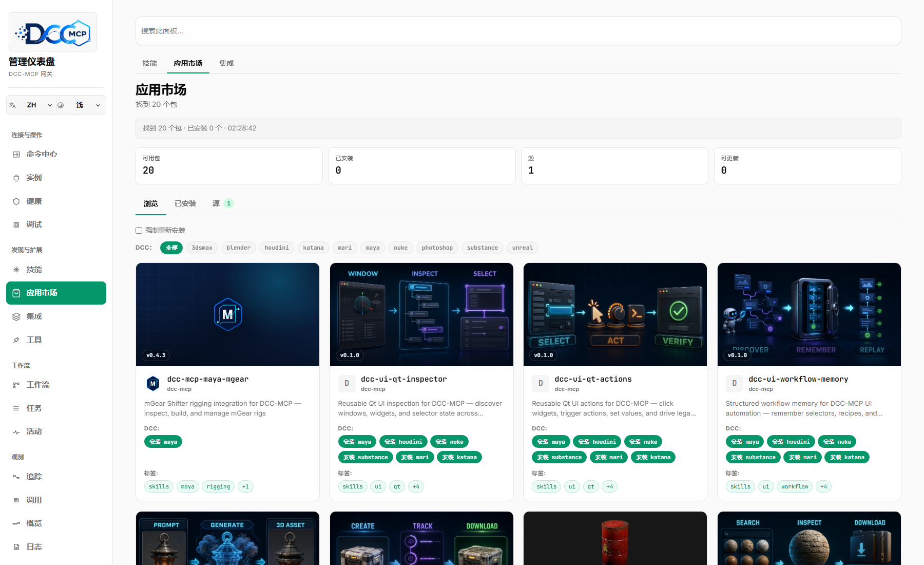Filter by blender DCC chip

(x=239, y=248)
